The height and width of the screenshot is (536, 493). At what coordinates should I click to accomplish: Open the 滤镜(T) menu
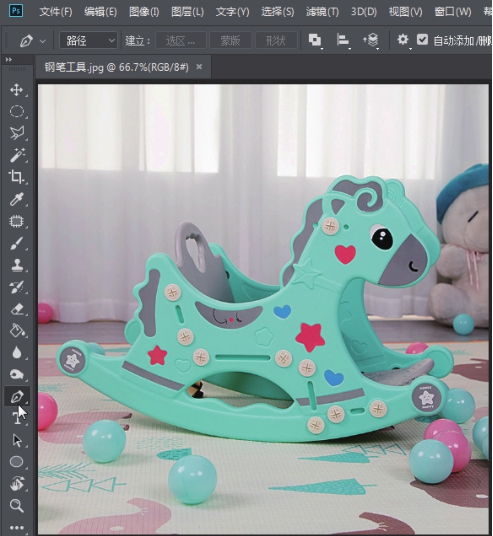pos(322,12)
